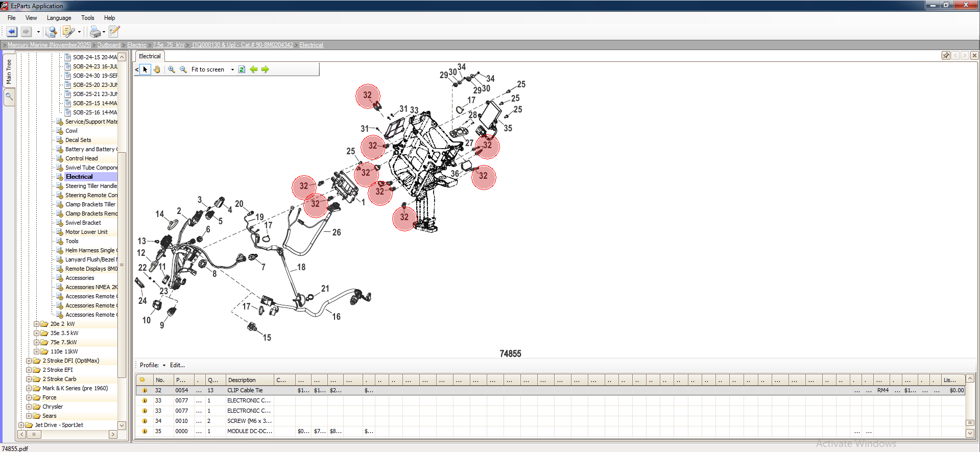Open the notes icon dropdown arrow
Viewport: 980px width, 452px height.
(x=79, y=32)
